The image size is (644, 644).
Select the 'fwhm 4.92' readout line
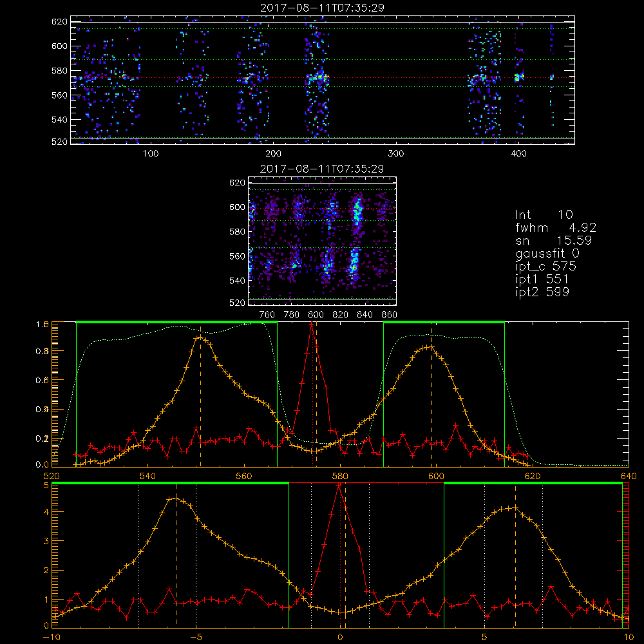point(556,227)
